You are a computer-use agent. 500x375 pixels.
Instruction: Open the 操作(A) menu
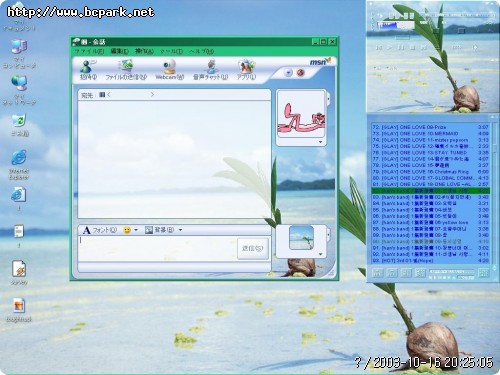(x=144, y=51)
